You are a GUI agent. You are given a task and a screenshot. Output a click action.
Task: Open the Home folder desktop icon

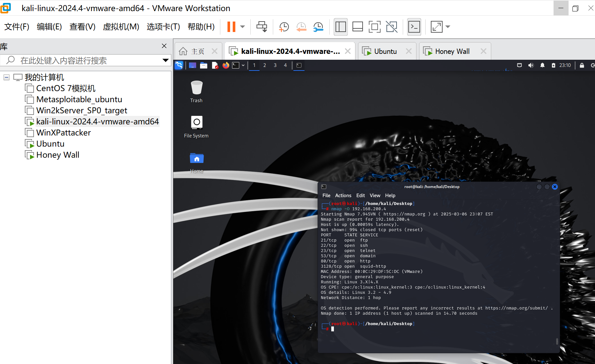tap(196, 163)
